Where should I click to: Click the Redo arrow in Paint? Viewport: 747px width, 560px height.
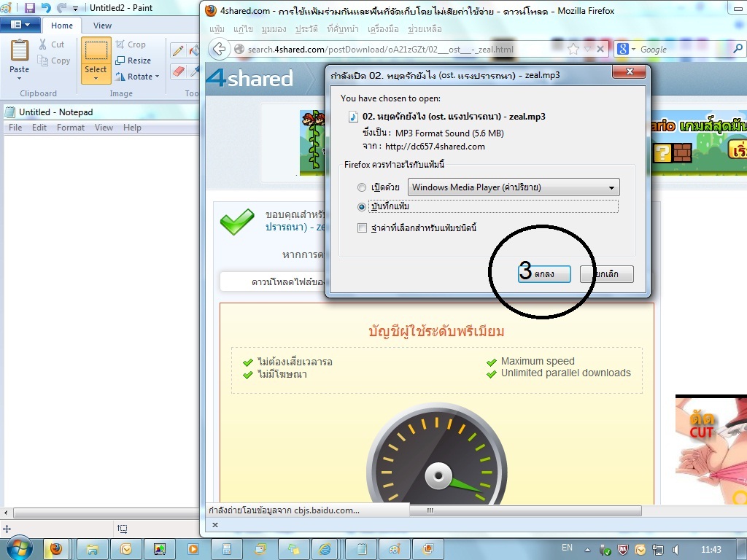(61, 8)
